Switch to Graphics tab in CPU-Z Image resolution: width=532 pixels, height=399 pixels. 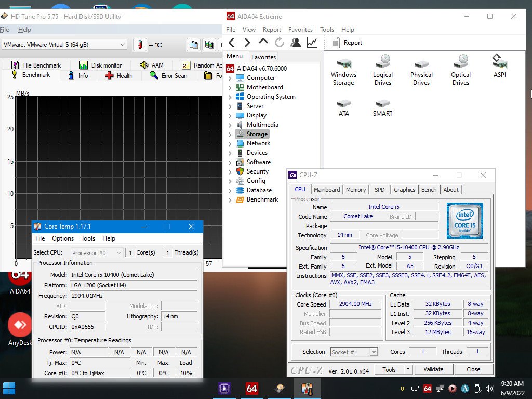tap(404, 190)
